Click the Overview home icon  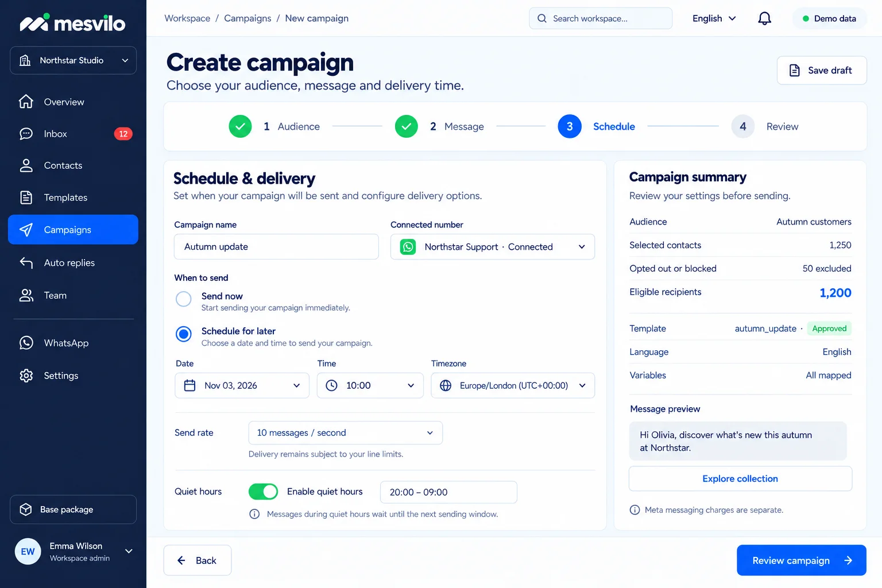tap(26, 102)
